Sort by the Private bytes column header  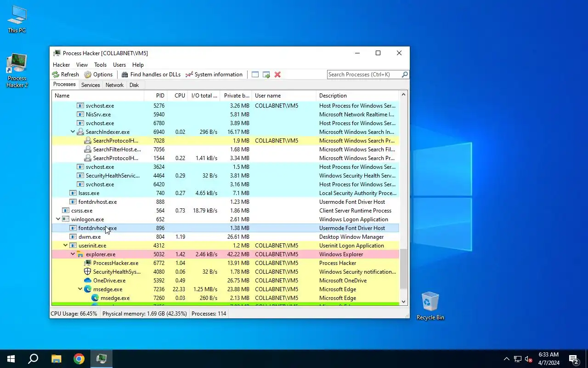[236, 96]
